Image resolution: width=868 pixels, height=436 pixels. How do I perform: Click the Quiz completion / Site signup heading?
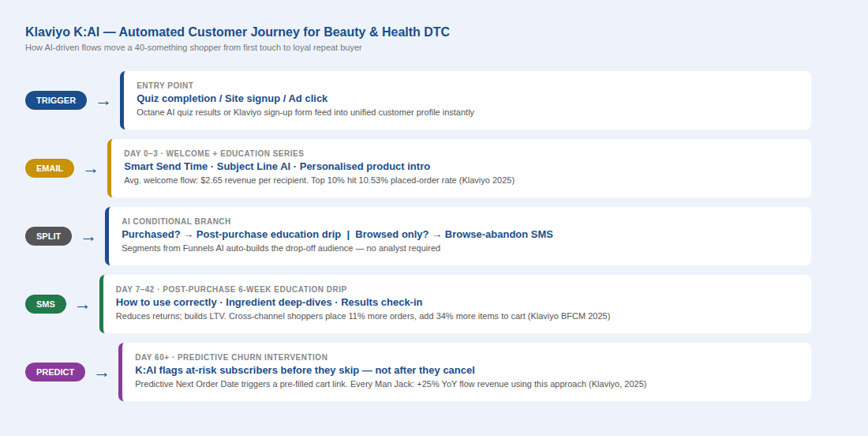(233, 99)
